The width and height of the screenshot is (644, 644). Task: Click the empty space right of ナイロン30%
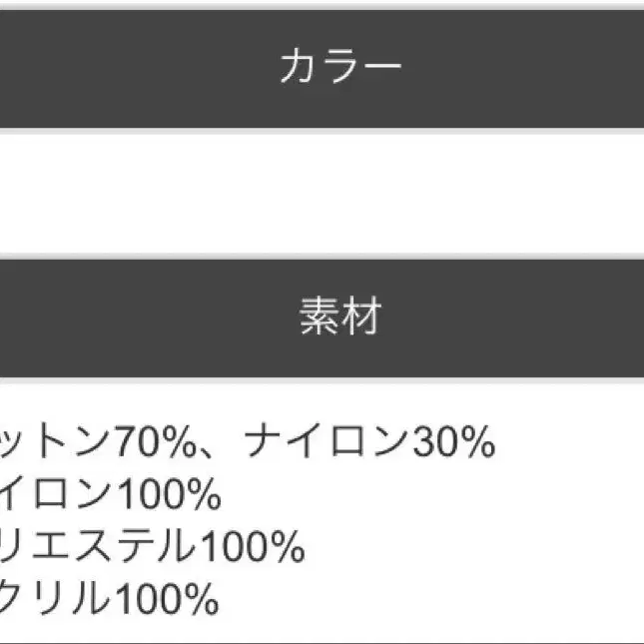(569, 441)
